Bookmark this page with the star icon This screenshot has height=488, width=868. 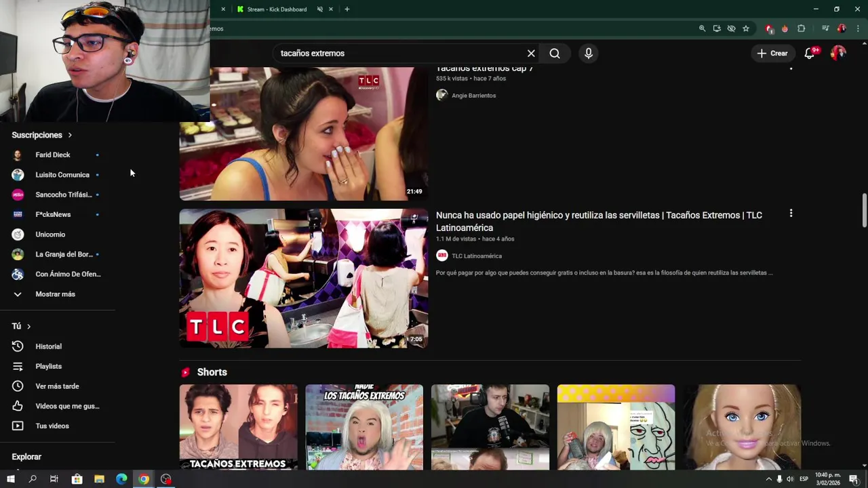(x=746, y=28)
